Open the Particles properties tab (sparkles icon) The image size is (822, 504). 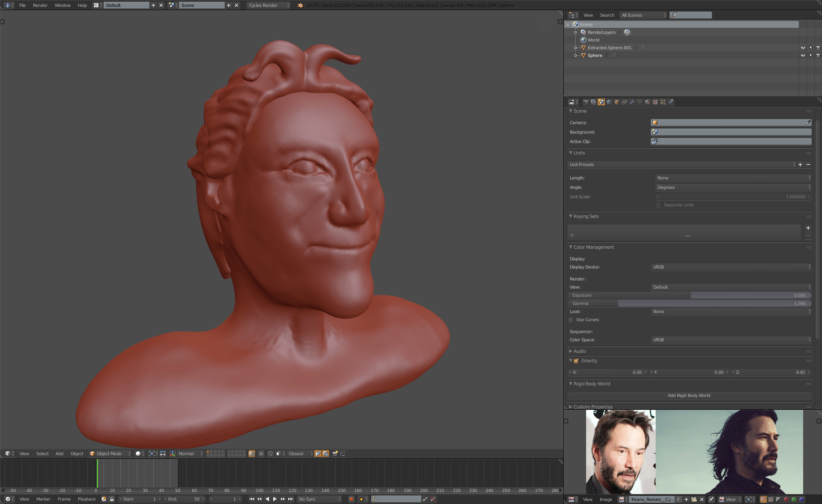coord(663,102)
